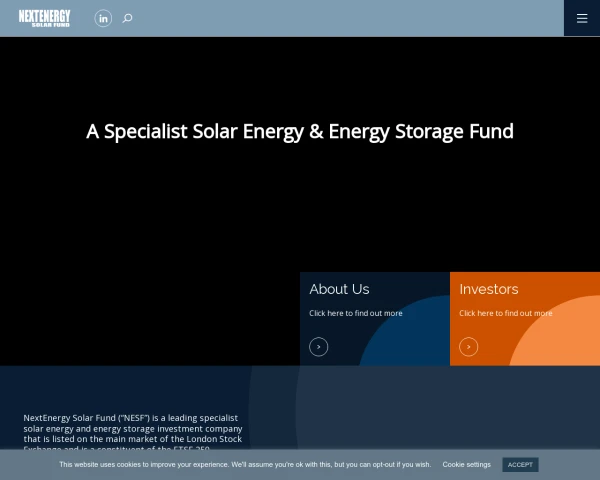This screenshot has width=600, height=480.
Task: Click the cookie notice message text
Action: [x=245, y=464]
